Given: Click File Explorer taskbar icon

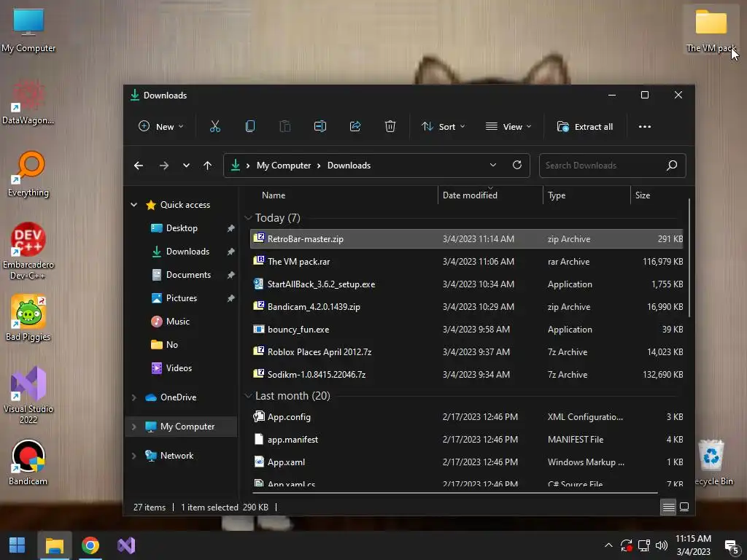Looking at the screenshot, I should click(x=54, y=545).
